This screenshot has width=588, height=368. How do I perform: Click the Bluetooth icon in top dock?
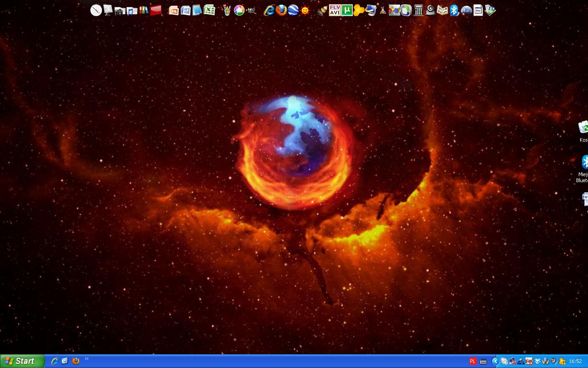[454, 10]
